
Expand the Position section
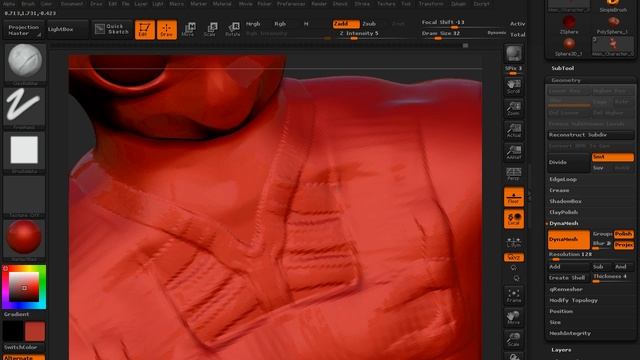point(561,311)
